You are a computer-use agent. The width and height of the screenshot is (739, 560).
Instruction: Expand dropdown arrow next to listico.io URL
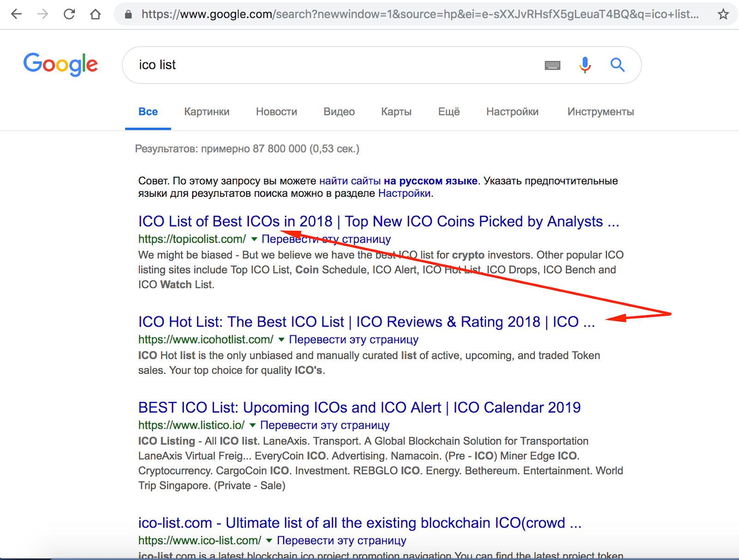pyautogui.click(x=253, y=425)
